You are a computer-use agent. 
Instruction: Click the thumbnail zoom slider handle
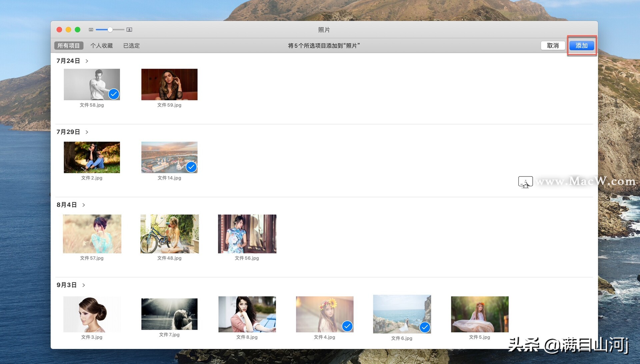[110, 30]
